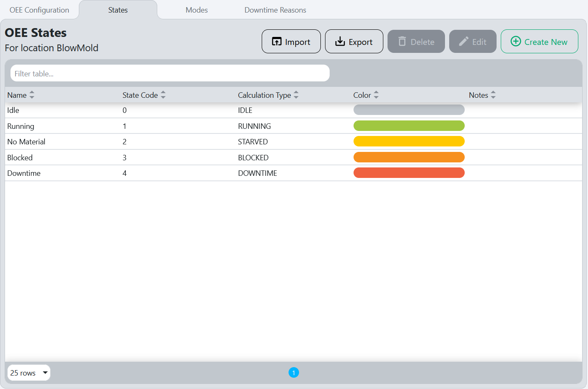Click the sort arrows beside Notes column
Viewport: 588px width, 389px height.
[x=493, y=95]
